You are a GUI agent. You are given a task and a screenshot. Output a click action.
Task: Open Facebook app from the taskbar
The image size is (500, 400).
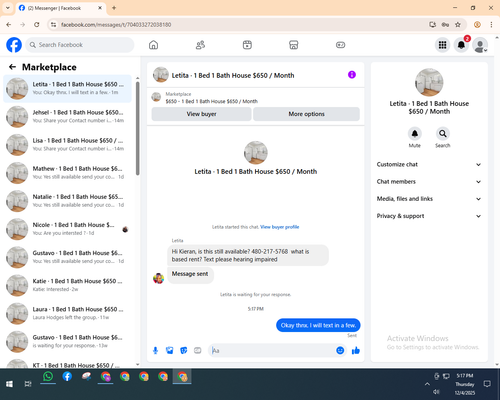[67, 377]
